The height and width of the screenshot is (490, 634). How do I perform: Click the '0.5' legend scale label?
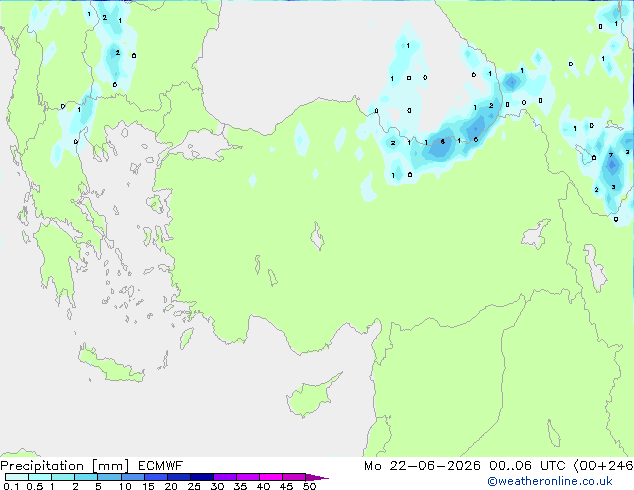pyautogui.click(x=34, y=486)
